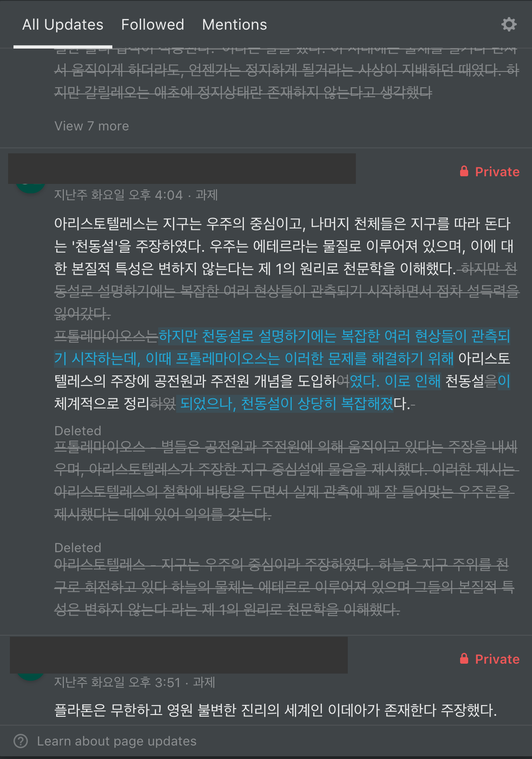This screenshot has height=759, width=532.
Task: Click the 지난주 화요일 오후 4:04 timestamp
Action: tap(119, 195)
